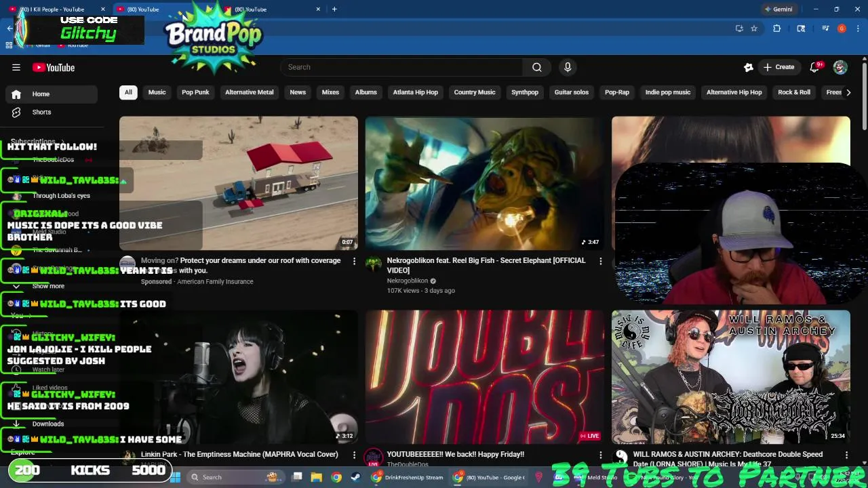This screenshot has width=868, height=488.
Task: Switch to third (80) YouTube tab
Action: pos(271,9)
